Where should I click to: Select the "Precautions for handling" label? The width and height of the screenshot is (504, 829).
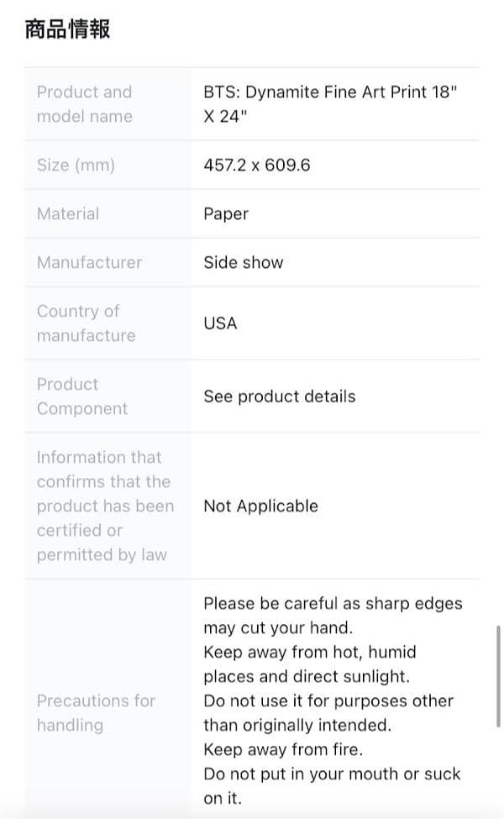(96, 712)
